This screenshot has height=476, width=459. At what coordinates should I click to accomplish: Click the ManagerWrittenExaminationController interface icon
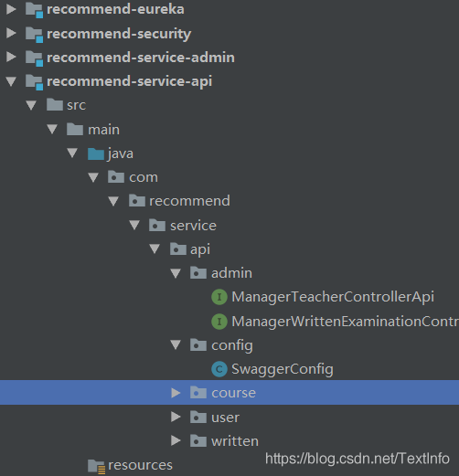[219, 322]
